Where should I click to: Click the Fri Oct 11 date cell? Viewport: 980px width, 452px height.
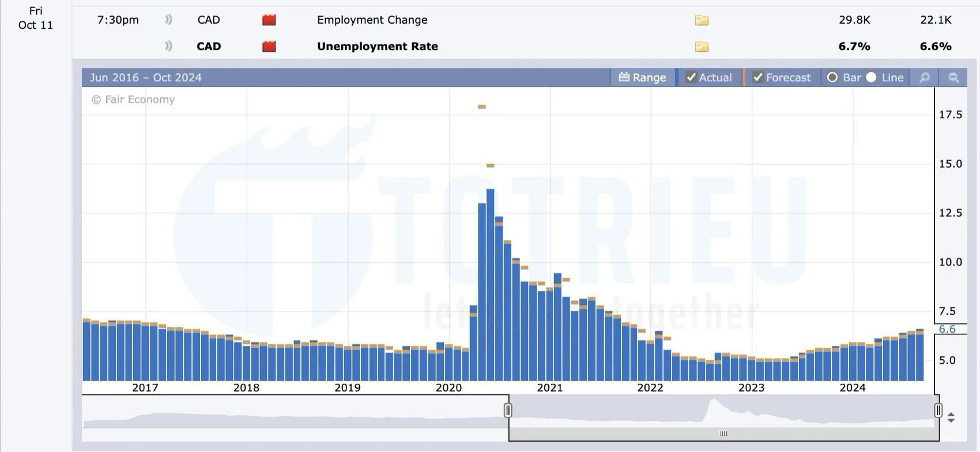click(x=36, y=18)
